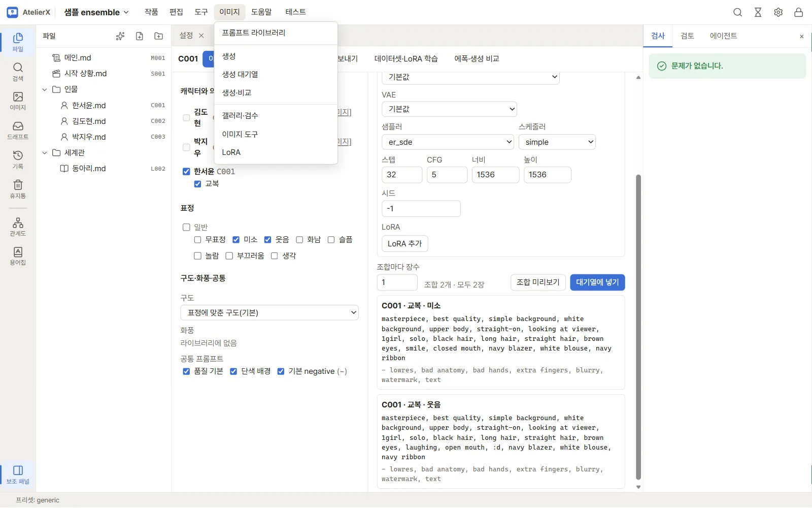Open the VAE 기본값 dropdown

449,109
